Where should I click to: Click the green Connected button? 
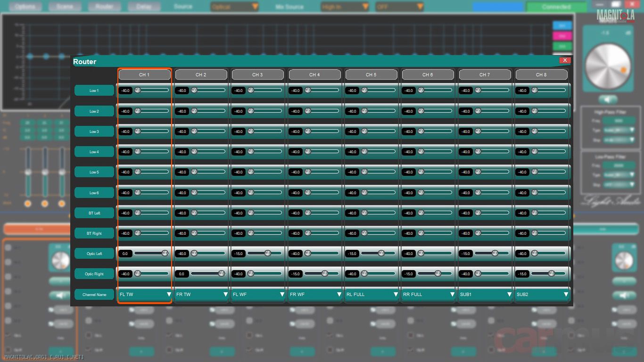click(x=556, y=7)
